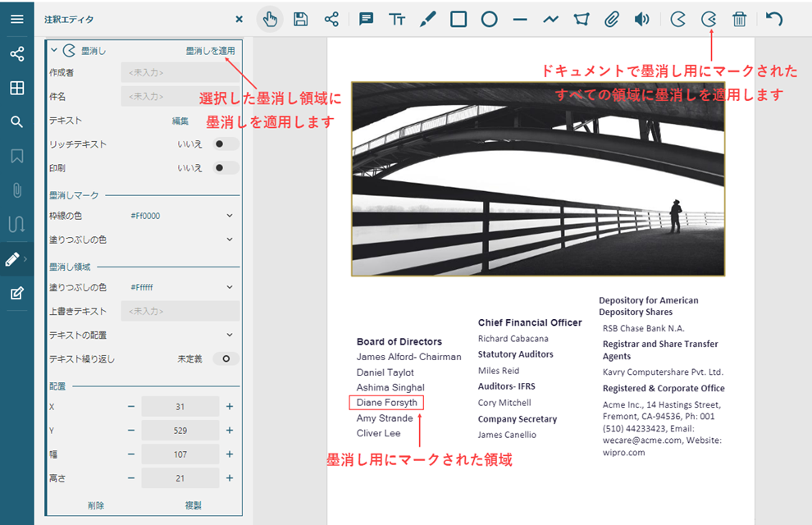This screenshot has width=812, height=525.
Task: Click the save document icon
Action: (300, 19)
